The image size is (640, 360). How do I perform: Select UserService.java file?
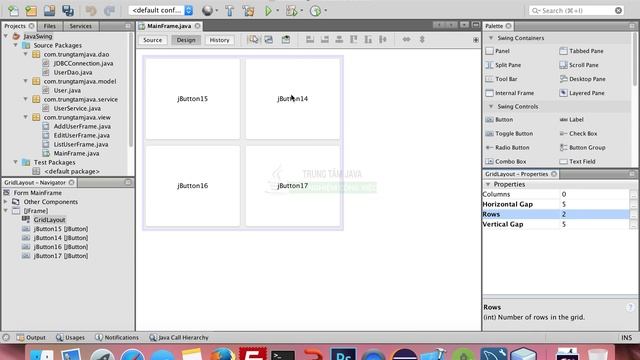pos(77,108)
